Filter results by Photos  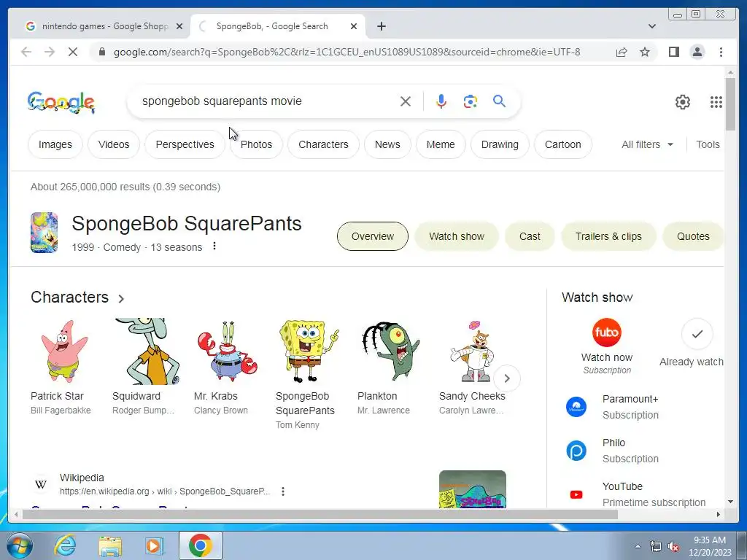[256, 144]
